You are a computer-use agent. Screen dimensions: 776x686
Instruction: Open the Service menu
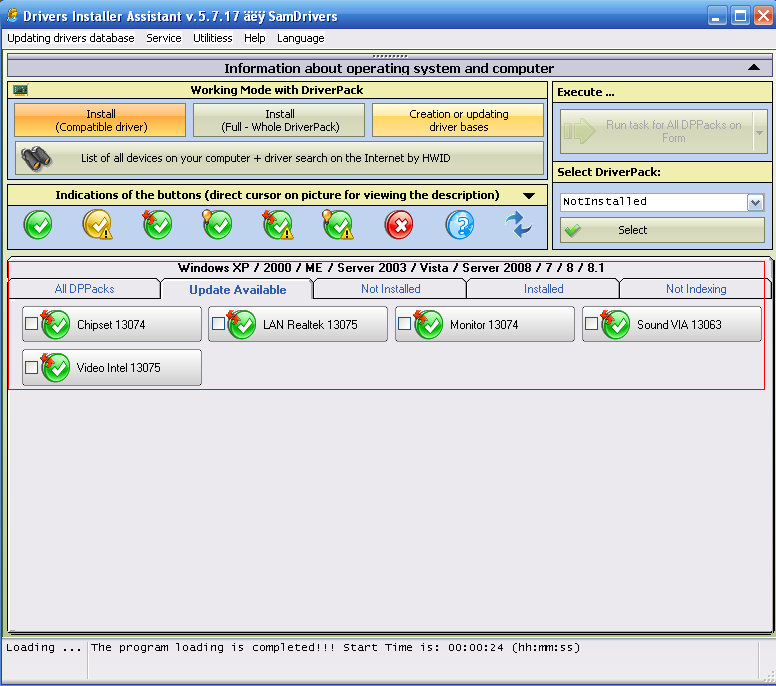[x=164, y=38]
